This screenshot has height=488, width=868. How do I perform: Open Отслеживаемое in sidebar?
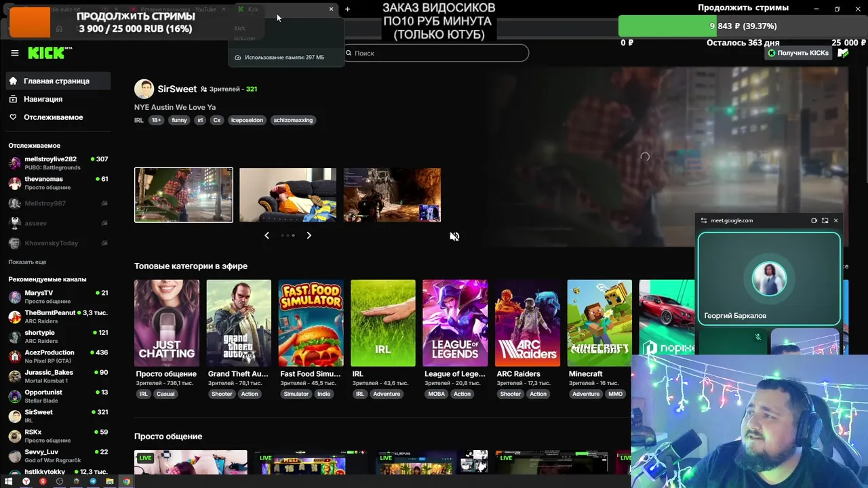click(x=58, y=117)
